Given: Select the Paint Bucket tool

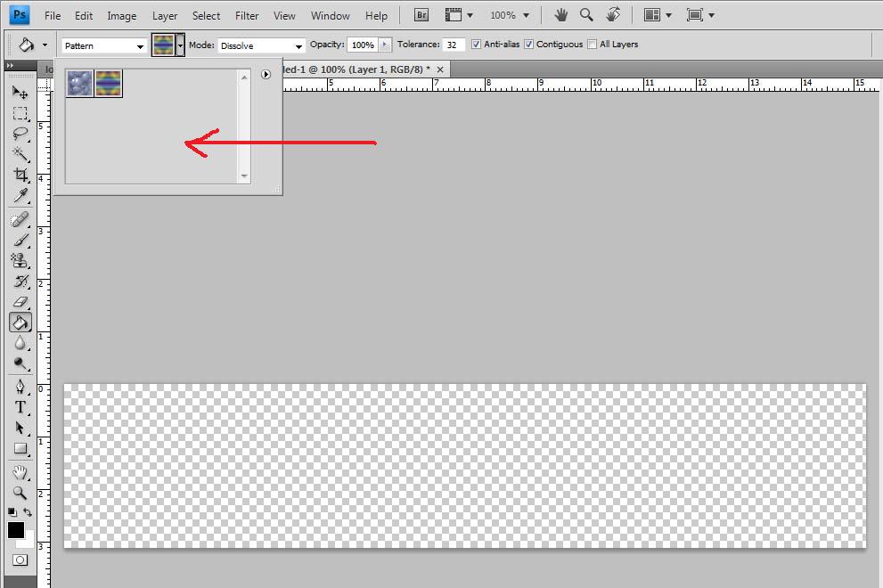Looking at the screenshot, I should click(x=20, y=323).
